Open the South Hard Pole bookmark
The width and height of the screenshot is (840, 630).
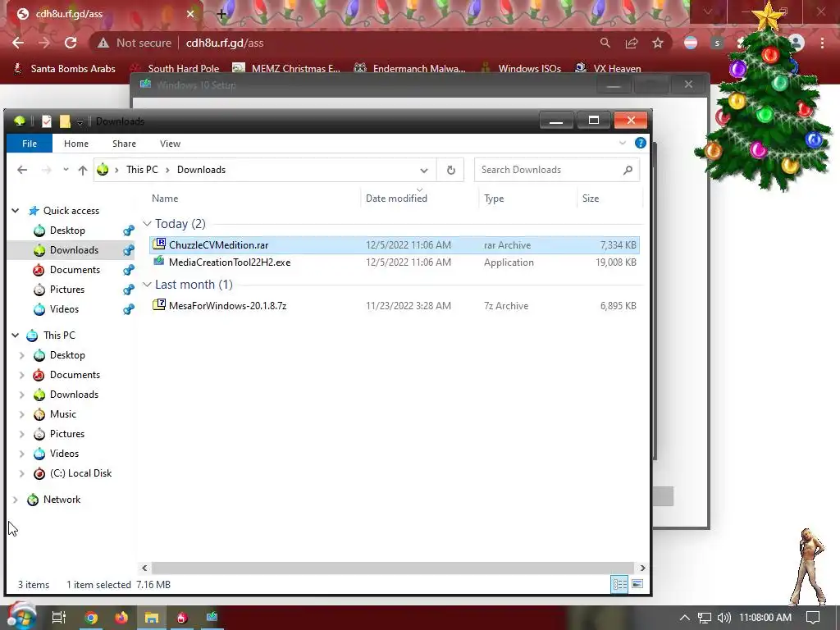tap(176, 69)
